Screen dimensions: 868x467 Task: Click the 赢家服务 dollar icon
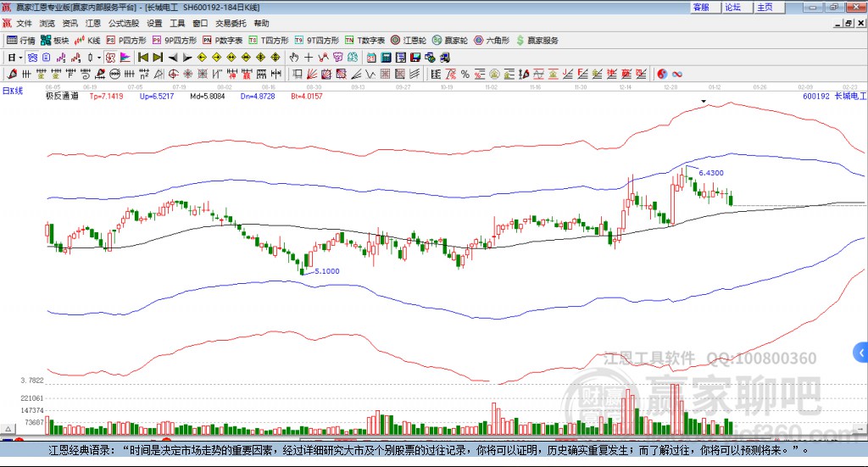[x=522, y=40]
